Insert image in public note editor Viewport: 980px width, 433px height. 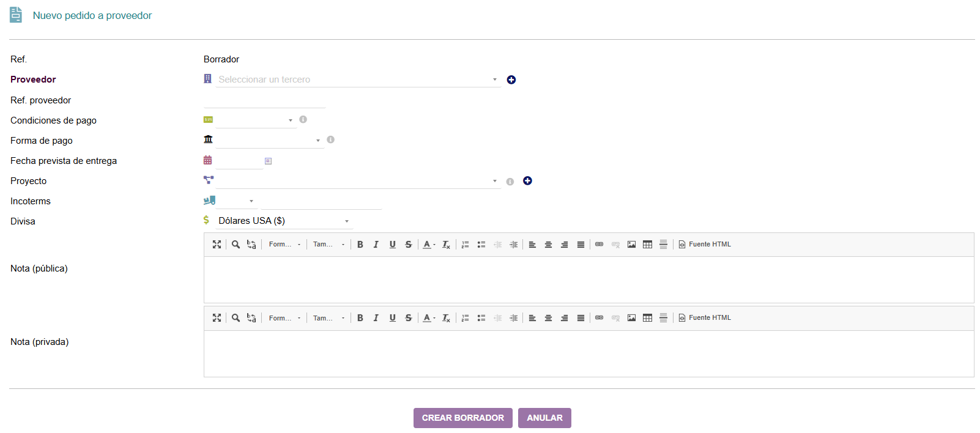coord(631,245)
